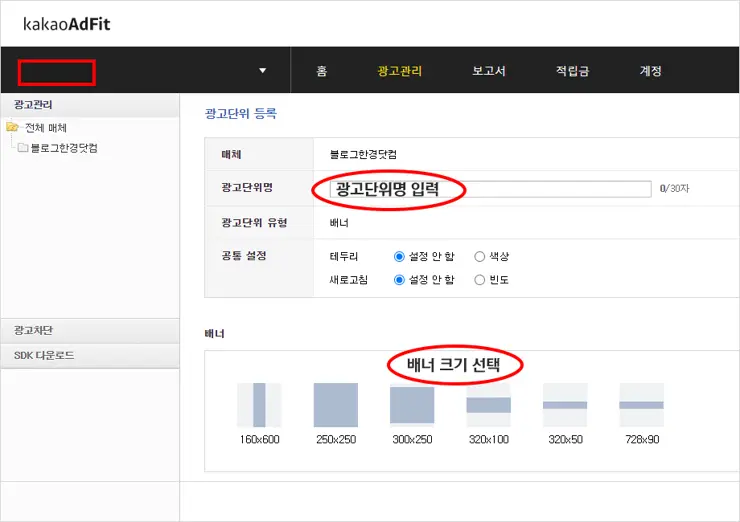Click the 160x600 size label
The image size is (740, 522).
[260, 439]
